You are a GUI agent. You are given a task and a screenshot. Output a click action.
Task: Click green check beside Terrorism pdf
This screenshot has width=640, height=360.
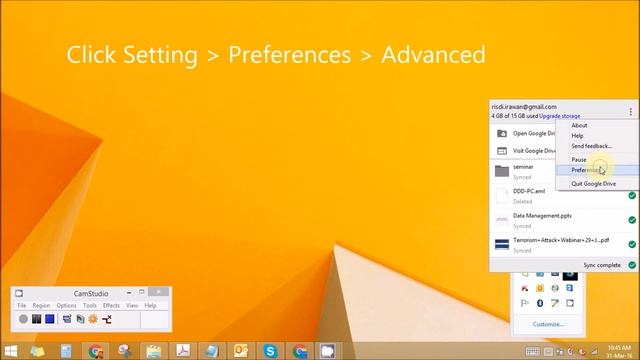pos(632,244)
